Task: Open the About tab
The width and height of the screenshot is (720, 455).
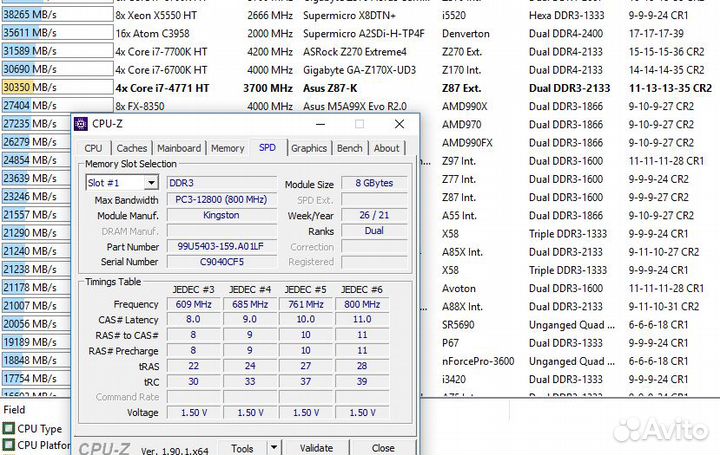Action: (x=386, y=148)
